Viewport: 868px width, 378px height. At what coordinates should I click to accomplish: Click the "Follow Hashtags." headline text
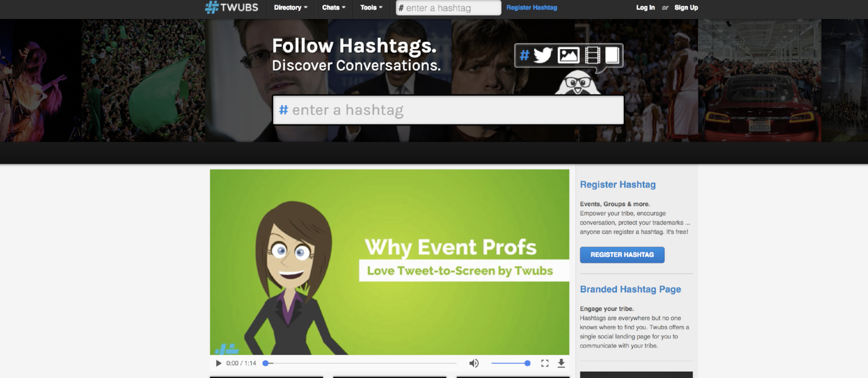(x=354, y=46)
